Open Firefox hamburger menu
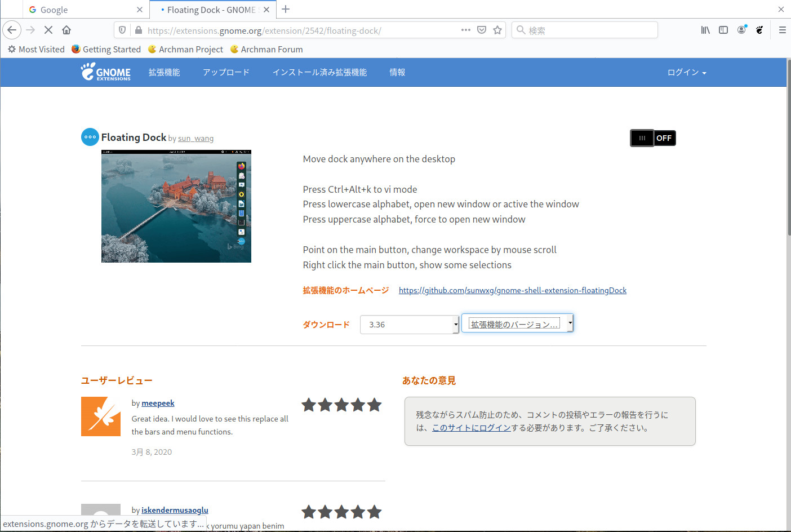Screen dimensions: 791x532 point(783,30)
